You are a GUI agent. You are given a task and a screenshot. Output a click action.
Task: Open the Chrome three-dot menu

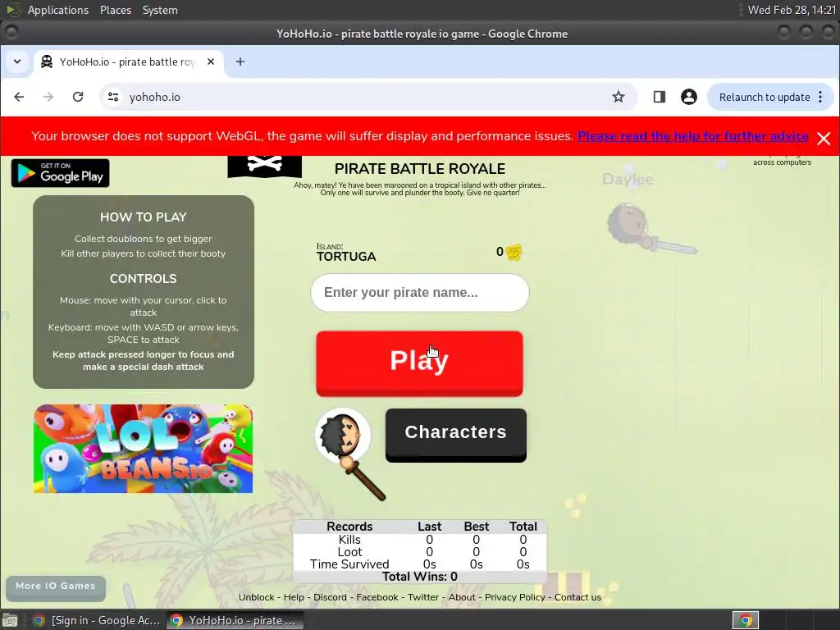(820, 97)
